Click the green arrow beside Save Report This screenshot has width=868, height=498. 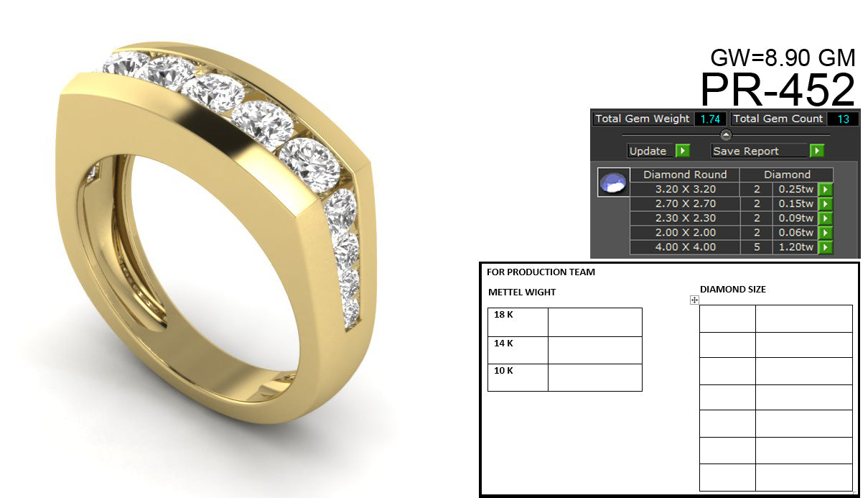(x=816, y=151)
